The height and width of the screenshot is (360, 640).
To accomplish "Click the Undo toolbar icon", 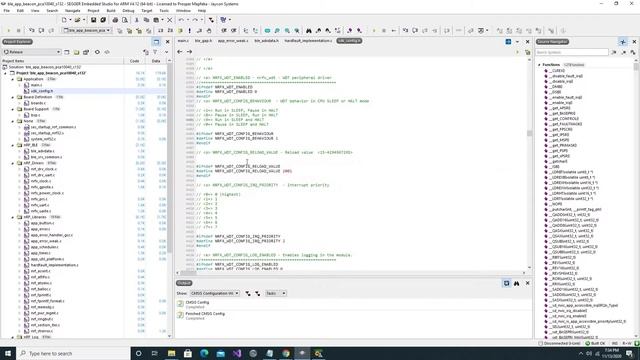I will pos(181,20).
